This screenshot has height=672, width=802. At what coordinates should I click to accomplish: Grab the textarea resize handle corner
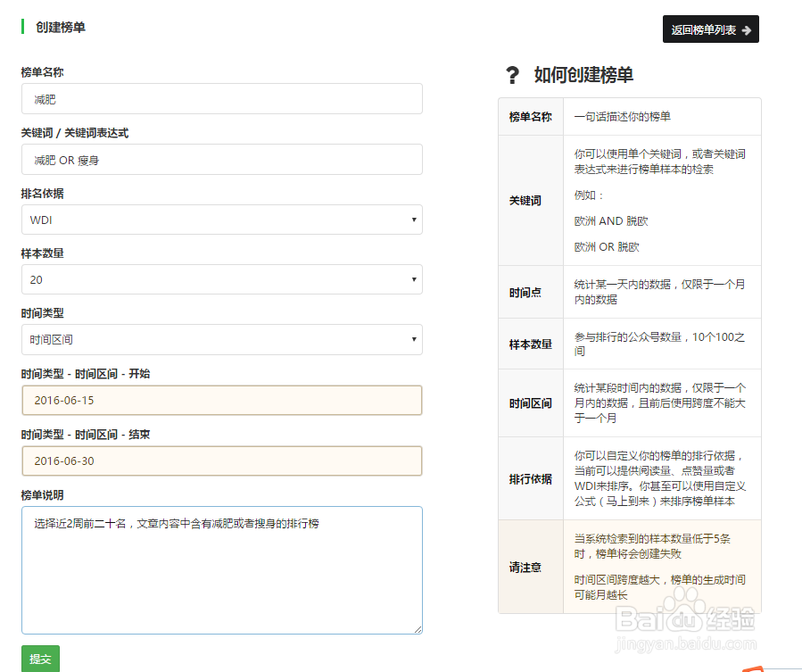click(418, 630)
